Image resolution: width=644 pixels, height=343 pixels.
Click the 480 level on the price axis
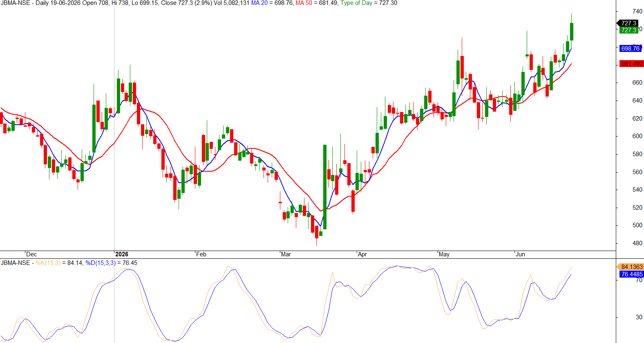click(637, 243)
